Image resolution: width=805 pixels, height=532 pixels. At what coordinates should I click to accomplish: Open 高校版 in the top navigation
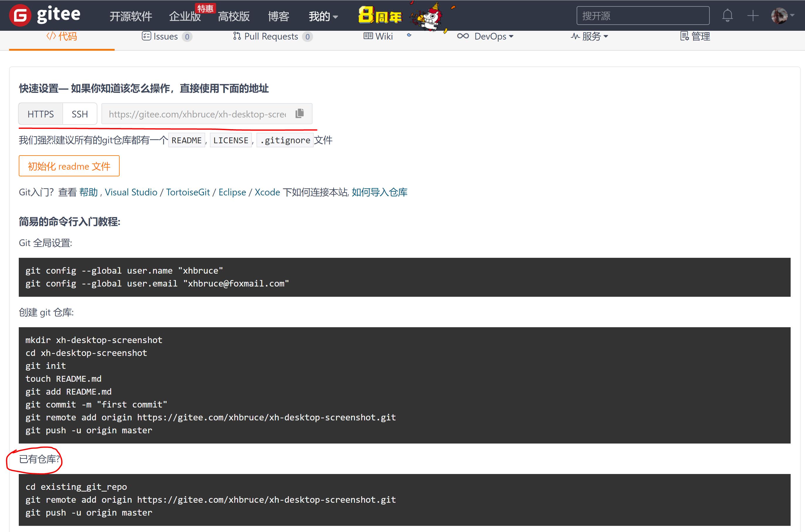[x=234, y=16]
